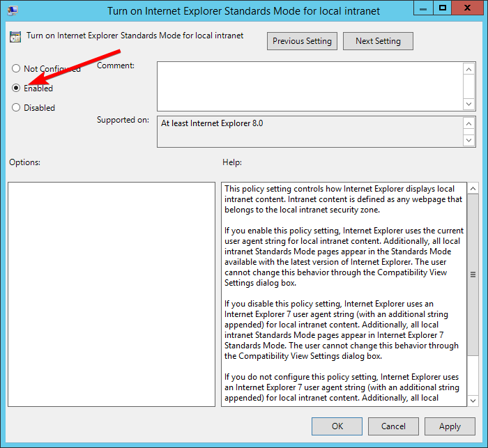The image size is (488, 448).
Task: Click the Help pane scroll down arrow
Action: [473, 399]
